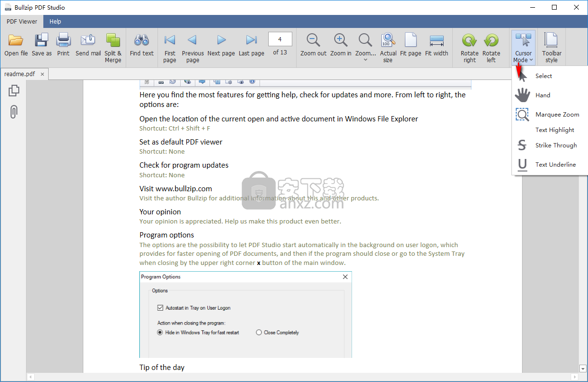Fit width of the document
The height and width of the screenshot is (382, 588).
[x=437, y=44]
